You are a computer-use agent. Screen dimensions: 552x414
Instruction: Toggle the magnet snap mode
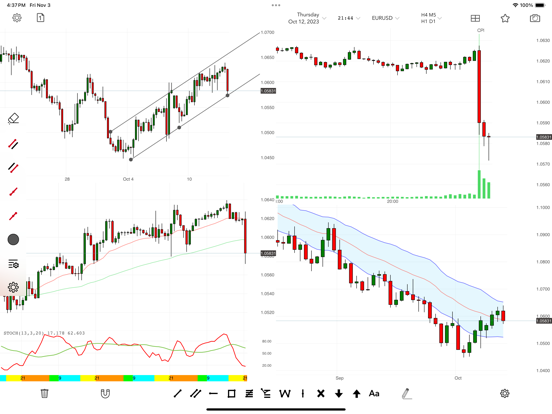[105, 394]
